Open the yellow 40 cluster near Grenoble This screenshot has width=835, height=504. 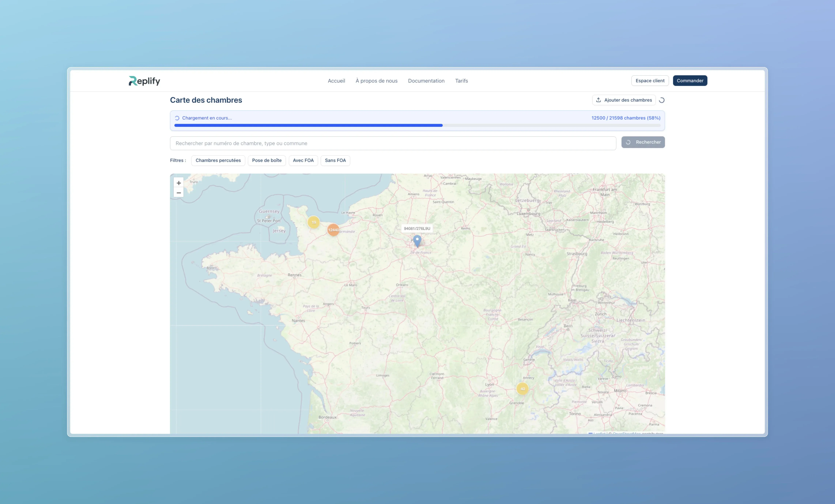(x=522, y=389)
